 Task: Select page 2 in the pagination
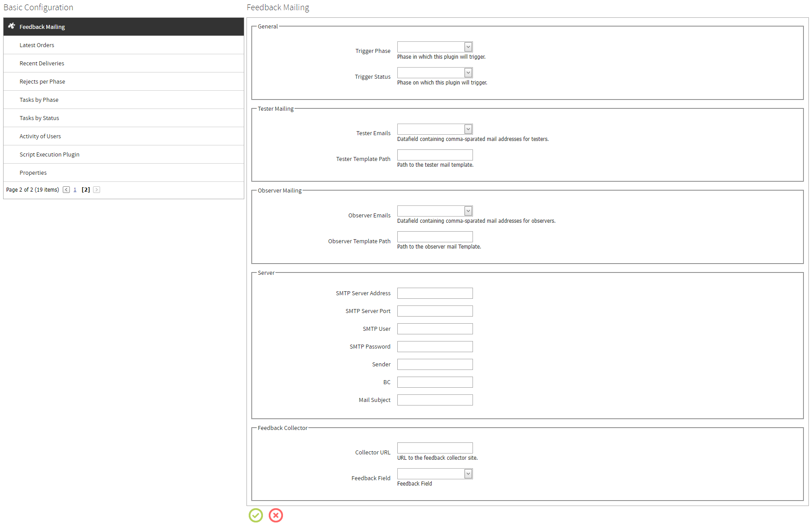tap(86, 189)
